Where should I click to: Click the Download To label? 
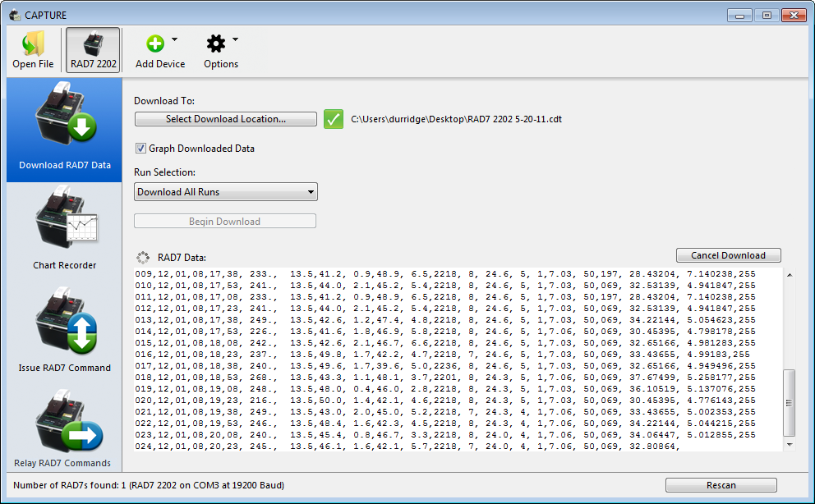point(164,101)
